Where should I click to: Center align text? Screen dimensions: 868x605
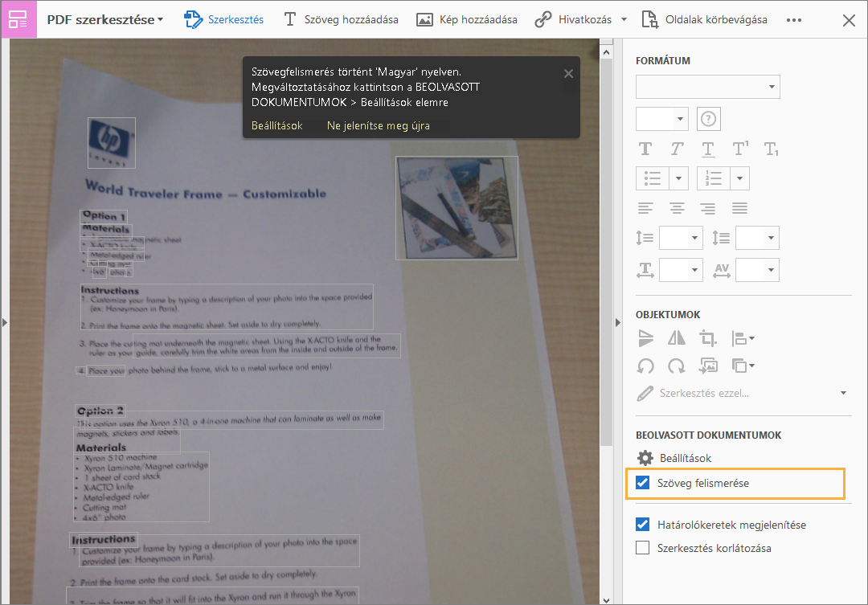click(677, 208)
